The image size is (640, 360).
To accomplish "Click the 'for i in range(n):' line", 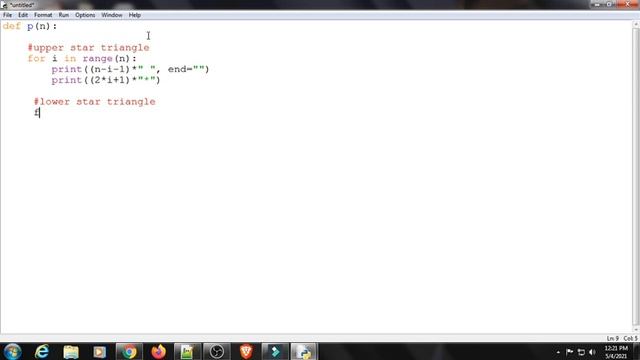I will coord(82,58).
